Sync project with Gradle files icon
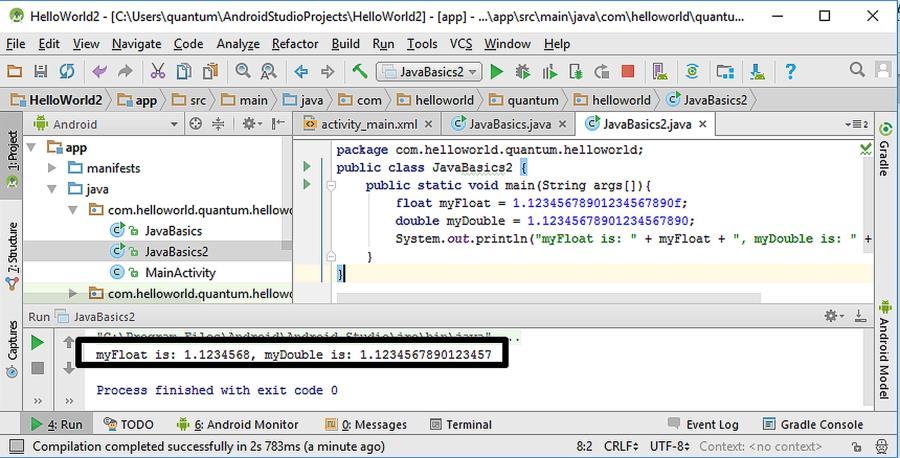 coord(692,72)
